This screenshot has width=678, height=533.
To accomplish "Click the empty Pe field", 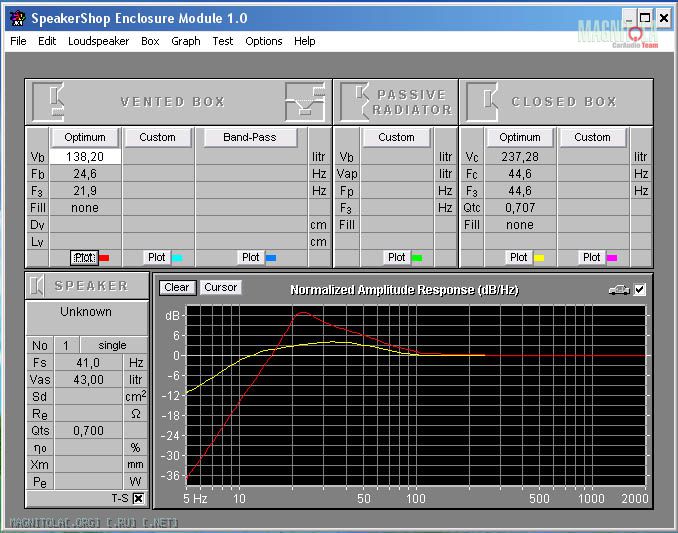I will (88, 482).
